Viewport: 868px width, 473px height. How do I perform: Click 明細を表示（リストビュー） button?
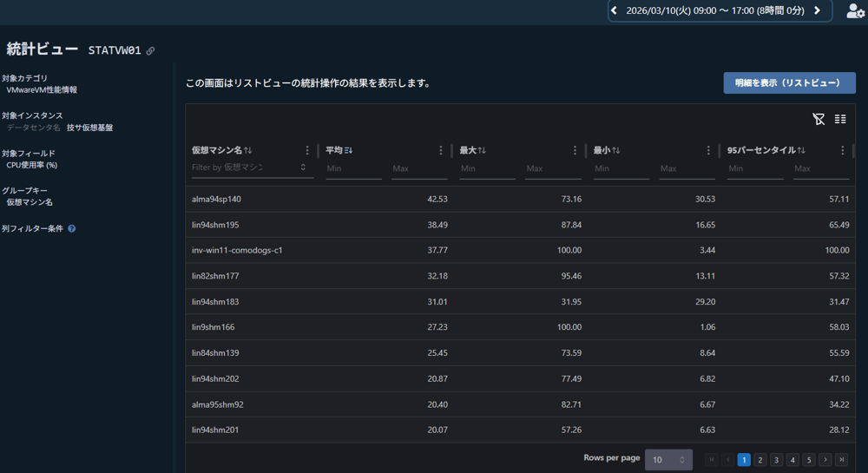[x=789, y=83]
